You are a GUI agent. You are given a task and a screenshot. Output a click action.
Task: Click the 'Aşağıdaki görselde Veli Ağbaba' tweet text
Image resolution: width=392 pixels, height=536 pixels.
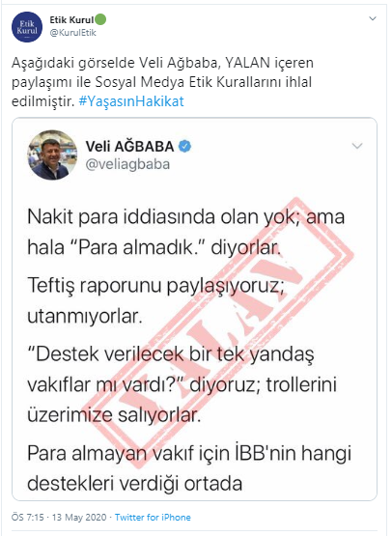[x=162, y=82]
